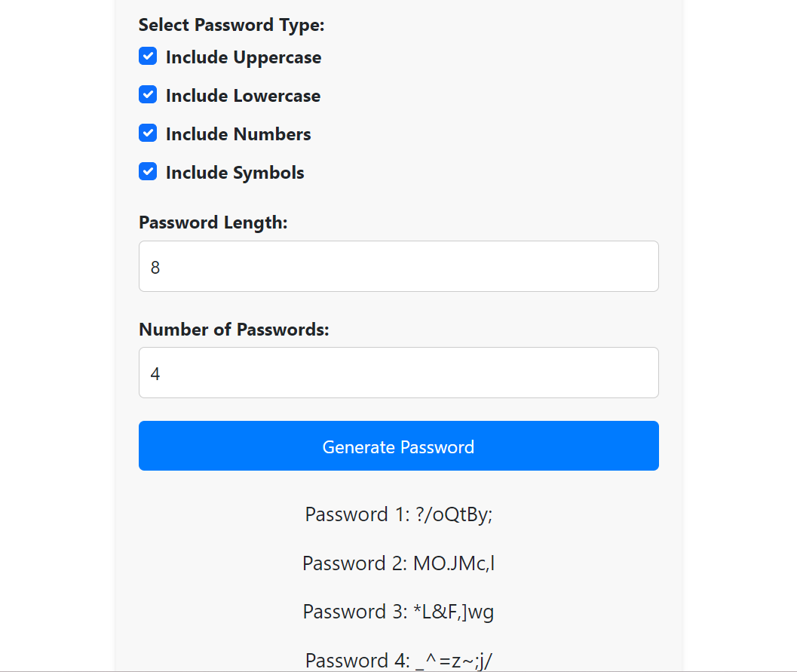The image size is (797, 672).
Task: Click the generated string MO.JMc,l
Action: click(453, 563)
